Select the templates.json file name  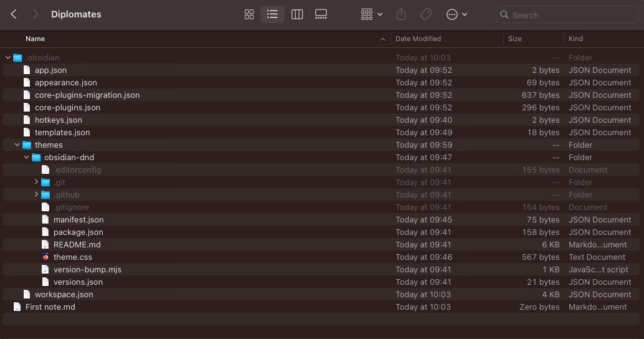point(62,132)
